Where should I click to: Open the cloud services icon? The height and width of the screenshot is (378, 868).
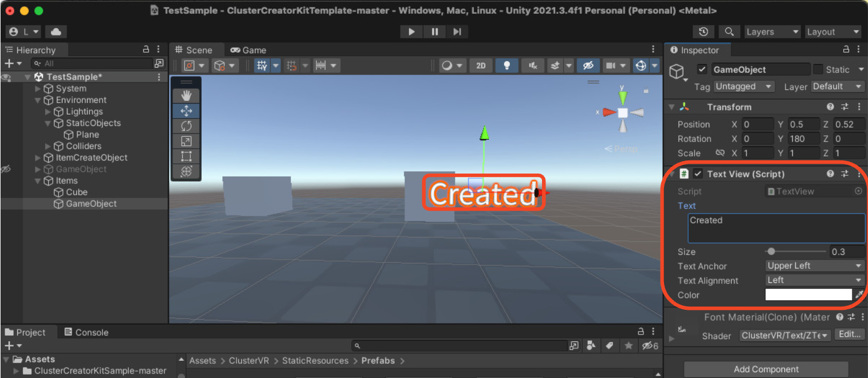(56, 32)
